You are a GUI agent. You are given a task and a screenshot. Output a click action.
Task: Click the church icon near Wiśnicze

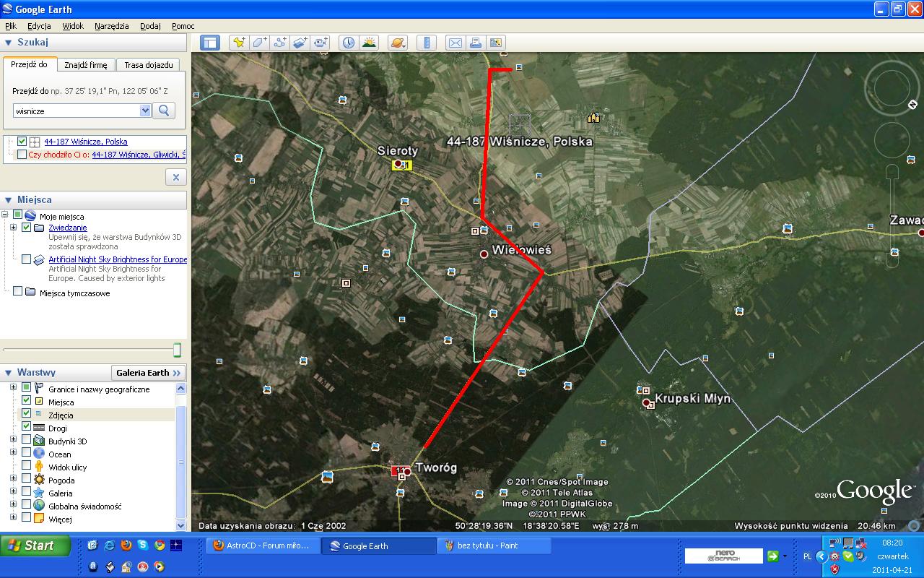pyautogui.click(x=593, y=117)
